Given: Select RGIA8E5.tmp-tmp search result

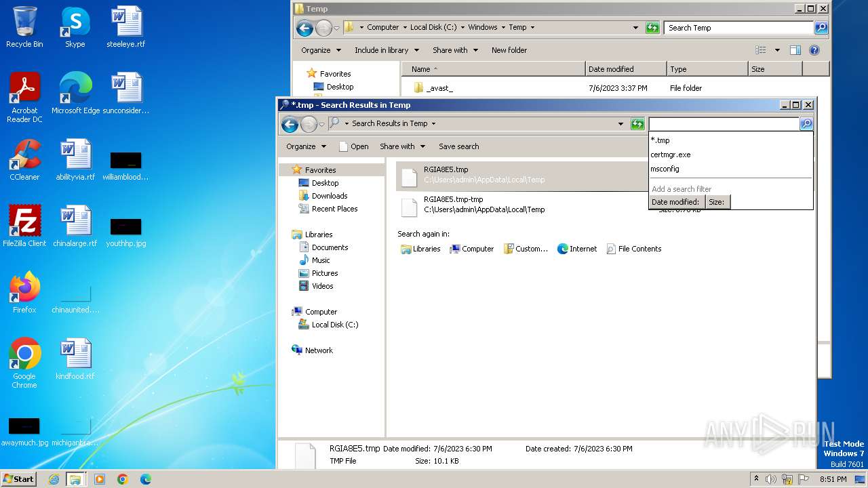Looking at the screenshot, I should [x=522, y=206].
